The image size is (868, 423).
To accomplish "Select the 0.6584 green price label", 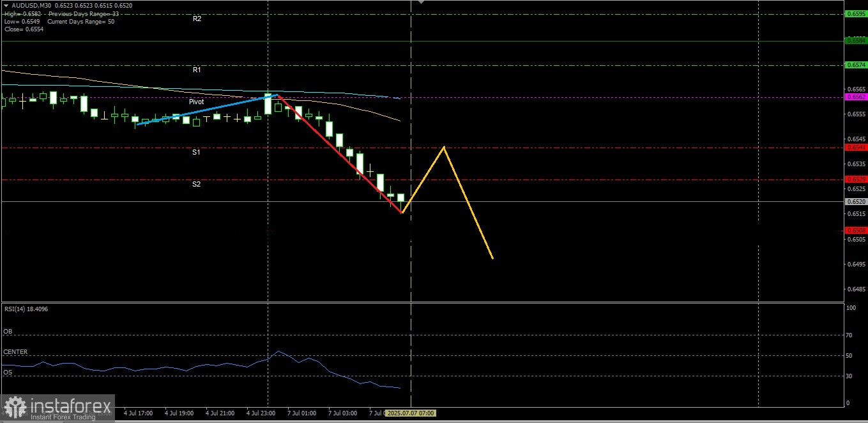I will 855,40.
